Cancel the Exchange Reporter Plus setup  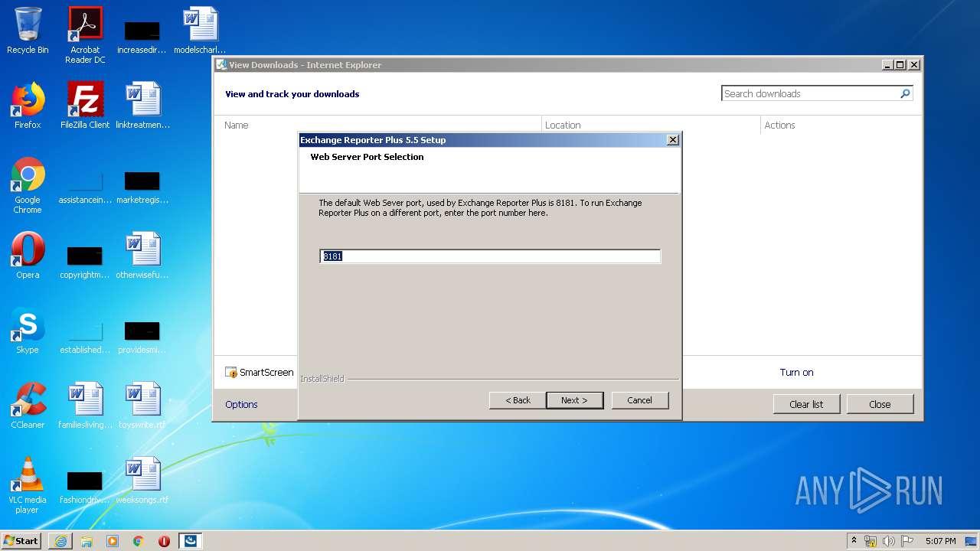point(640,400)
